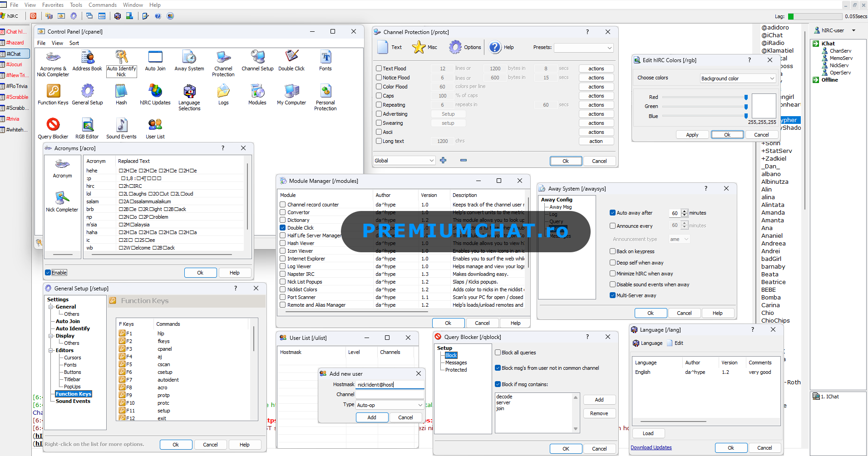Click Apply in Edit hIRC Colors
The width and height of the screenshot is (868, 456).
(692, 135)
